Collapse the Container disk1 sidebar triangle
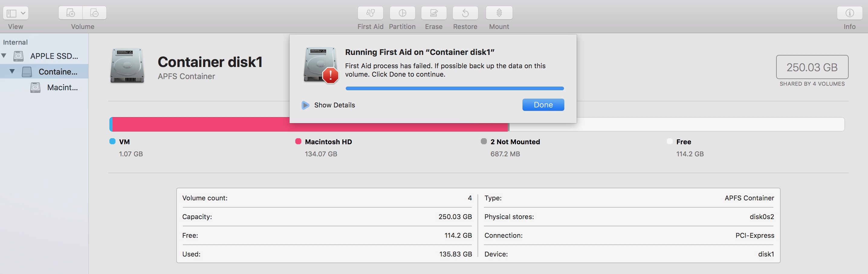This screenshot has width=868, height=274. 12,71
